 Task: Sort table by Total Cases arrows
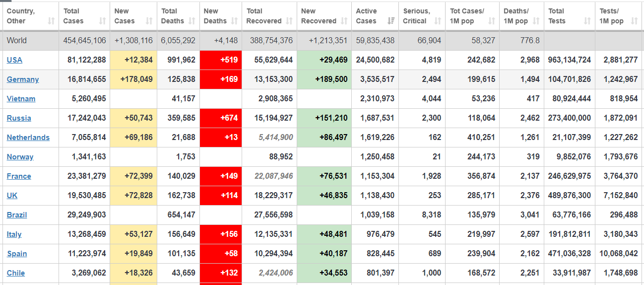click(103, 21)
